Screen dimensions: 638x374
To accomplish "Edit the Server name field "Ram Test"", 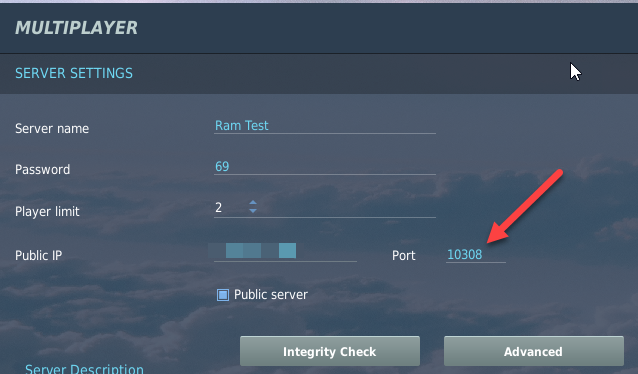I will coord(325,126).
